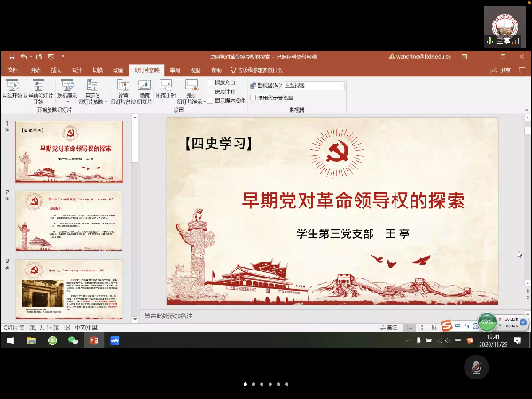The width and height of the screenshot is (532, 399).
Task: Click the muted microphone button of meeting app
Action: tap(476, 367)
